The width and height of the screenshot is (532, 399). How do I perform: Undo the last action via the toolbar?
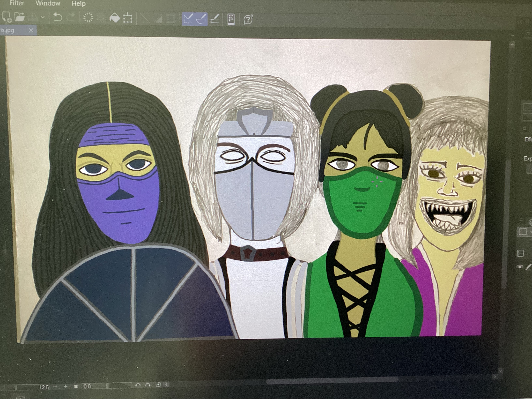(58, 18)
